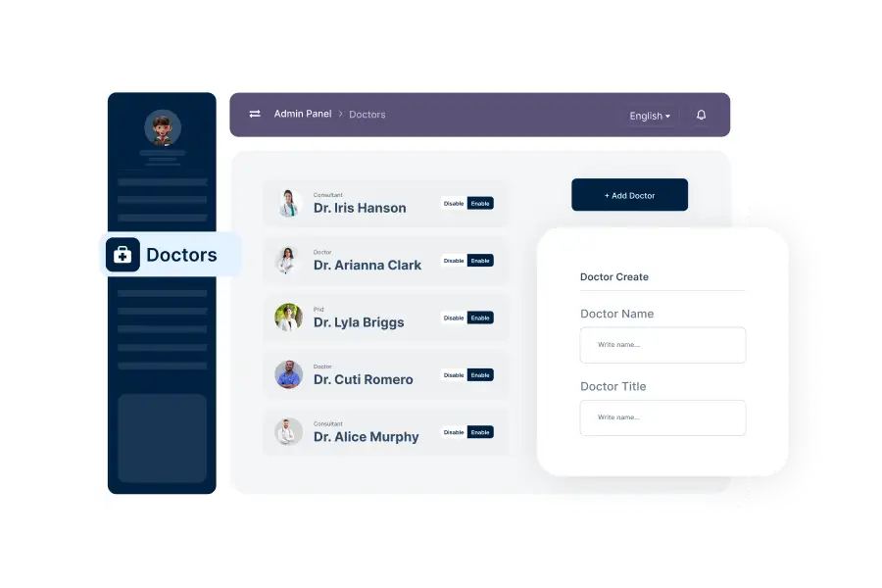The width and height of the screenshot is (882, 588).
Task: Click the sidebar toggle arrows icon
Action: [255, 114]
